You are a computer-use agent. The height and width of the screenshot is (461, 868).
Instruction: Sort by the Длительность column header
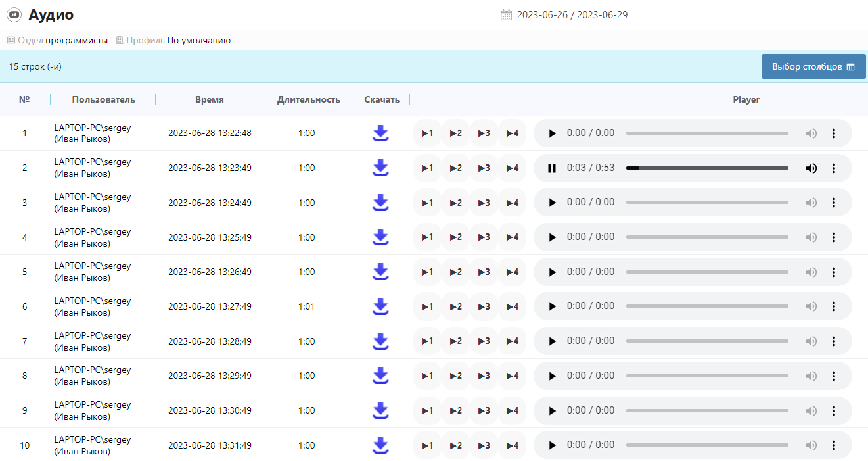tap(308, 100)
